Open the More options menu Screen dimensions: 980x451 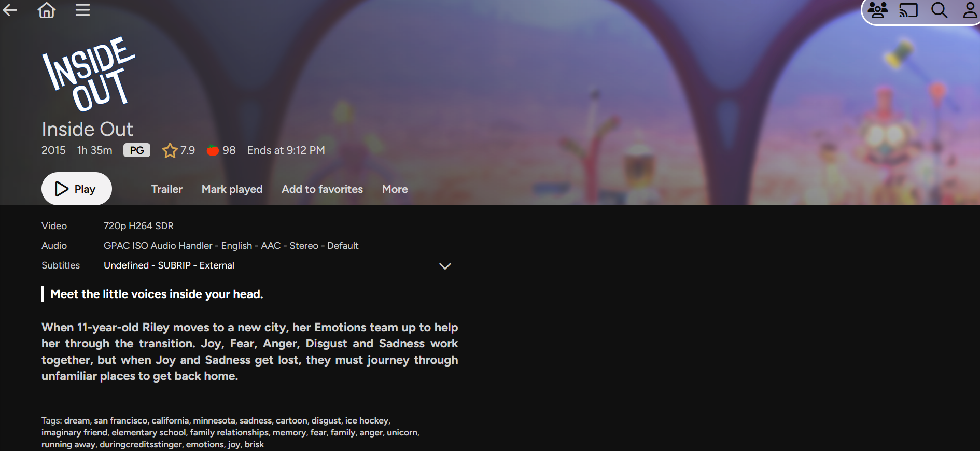tap(395, 189)
